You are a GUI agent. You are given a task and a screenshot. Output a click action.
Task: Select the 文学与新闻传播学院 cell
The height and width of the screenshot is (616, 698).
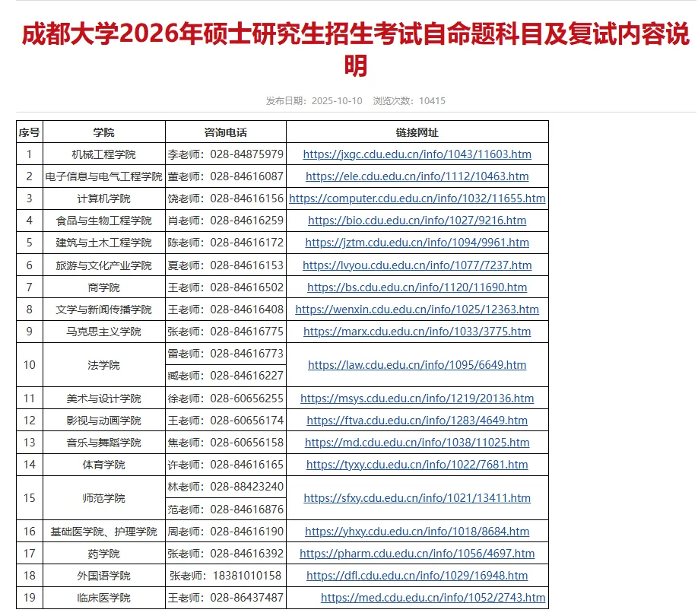[x=103, y=310]
